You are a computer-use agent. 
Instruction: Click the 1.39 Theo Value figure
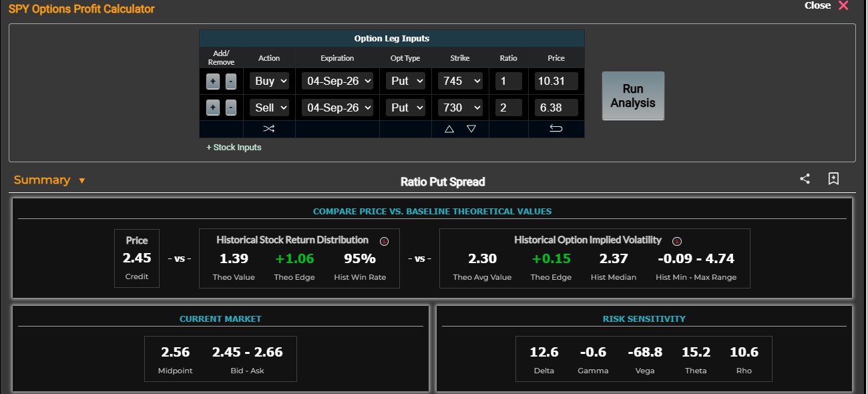coord(234,258)
